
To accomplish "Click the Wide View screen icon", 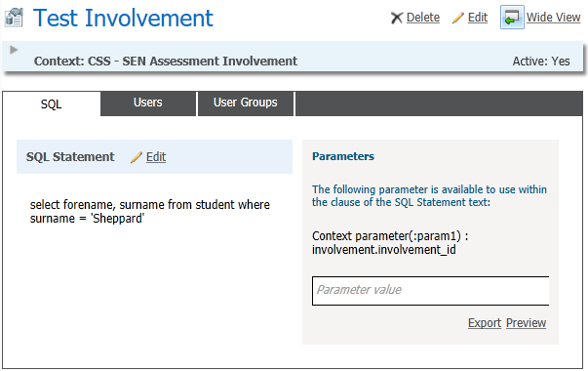I will coord(512,18).
